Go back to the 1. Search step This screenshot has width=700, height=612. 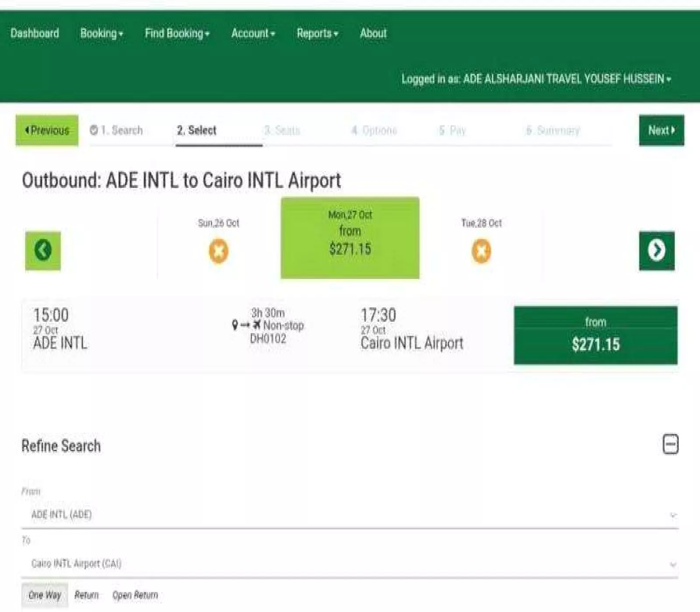click(x=116, y=130)
